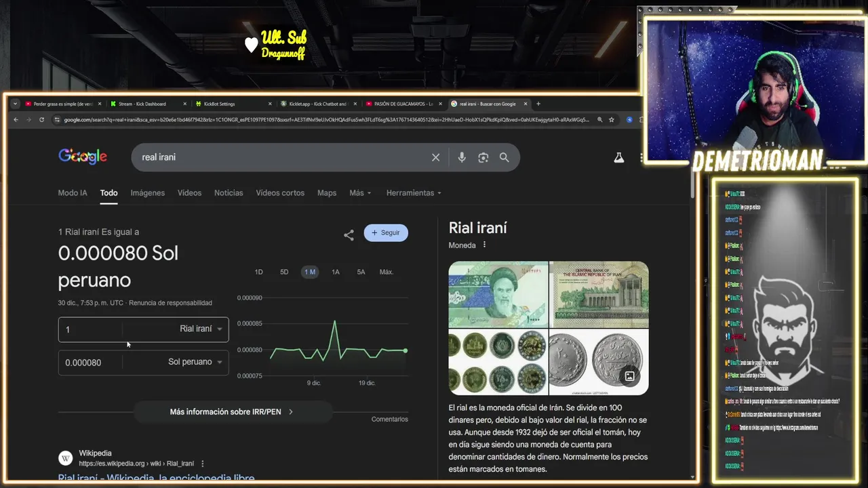Open the Rial iraní currency dropdown
This screenshot has height=488, width=868.
point(201,329)
